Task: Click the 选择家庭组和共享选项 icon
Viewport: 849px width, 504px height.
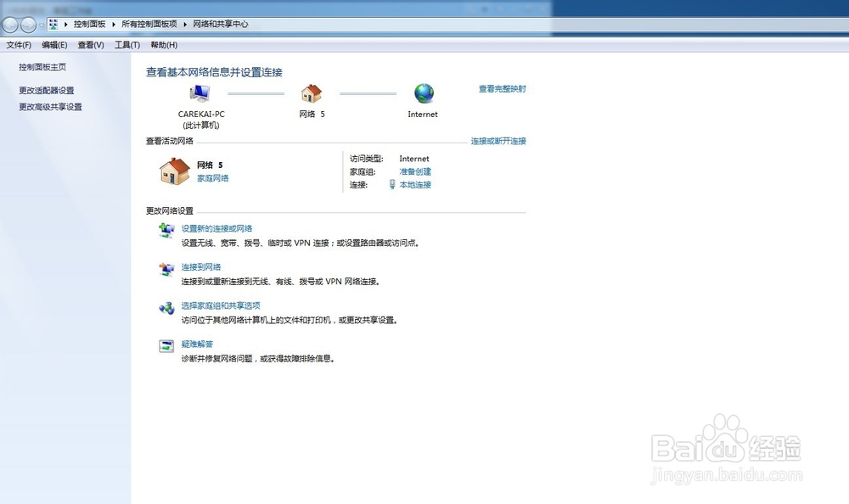Action: pos(166,307)
